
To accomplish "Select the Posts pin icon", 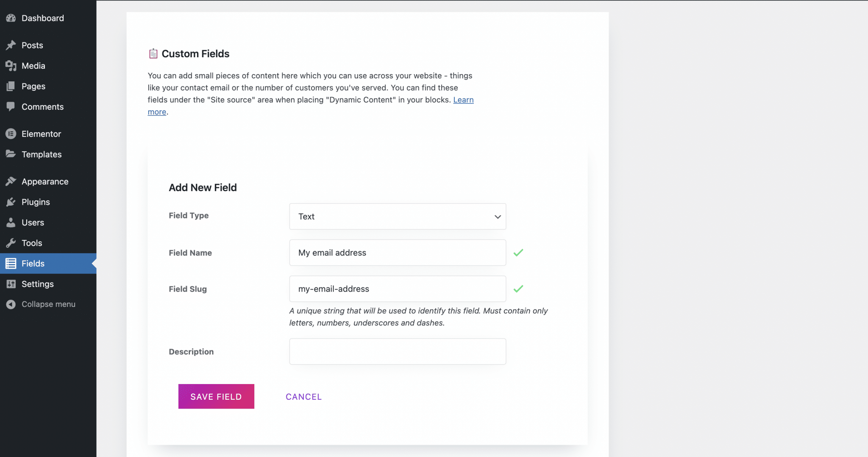I will pyautogui.click(x=11, y=45).
